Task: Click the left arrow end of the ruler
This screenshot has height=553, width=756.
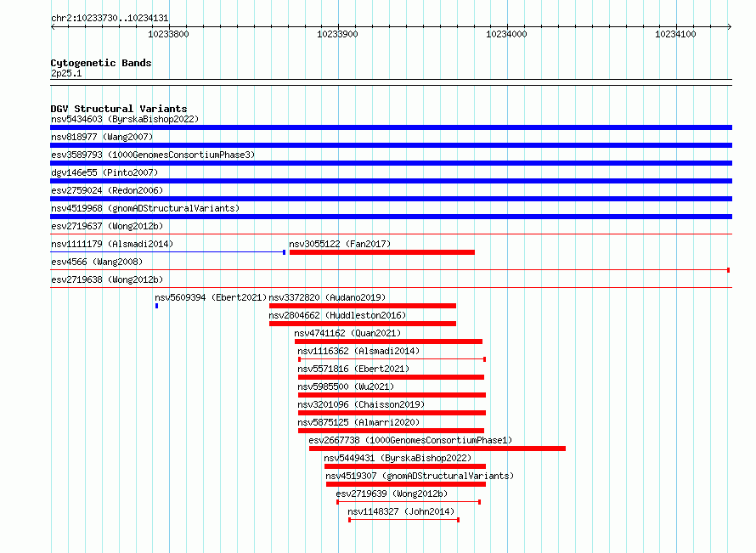Action: [53, 26]
